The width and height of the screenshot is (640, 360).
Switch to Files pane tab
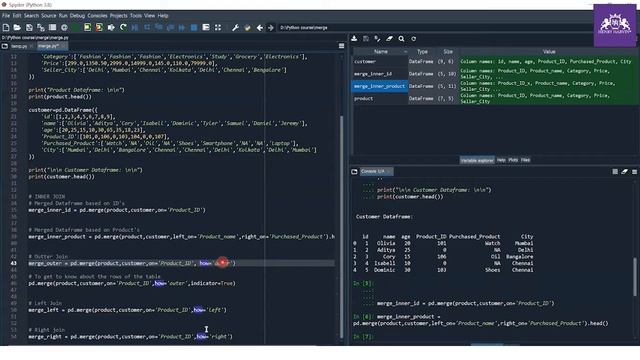tap(525, 160)
